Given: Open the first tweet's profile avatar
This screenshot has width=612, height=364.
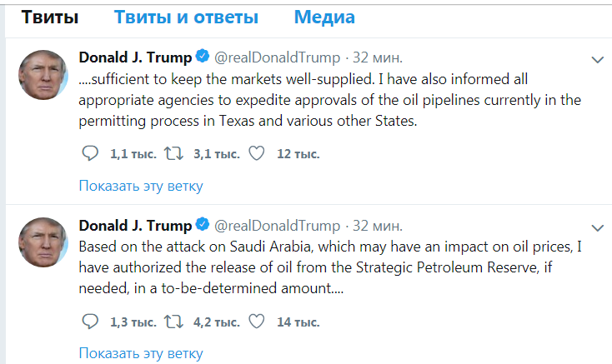Looking at the screenshot, I should tap(43, 74).
